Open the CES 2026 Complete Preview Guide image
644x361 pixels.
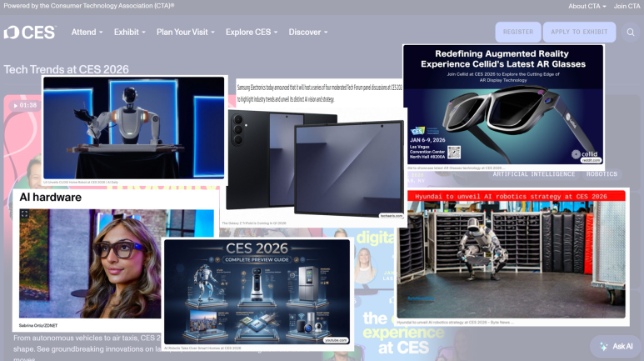click(257, 292)
